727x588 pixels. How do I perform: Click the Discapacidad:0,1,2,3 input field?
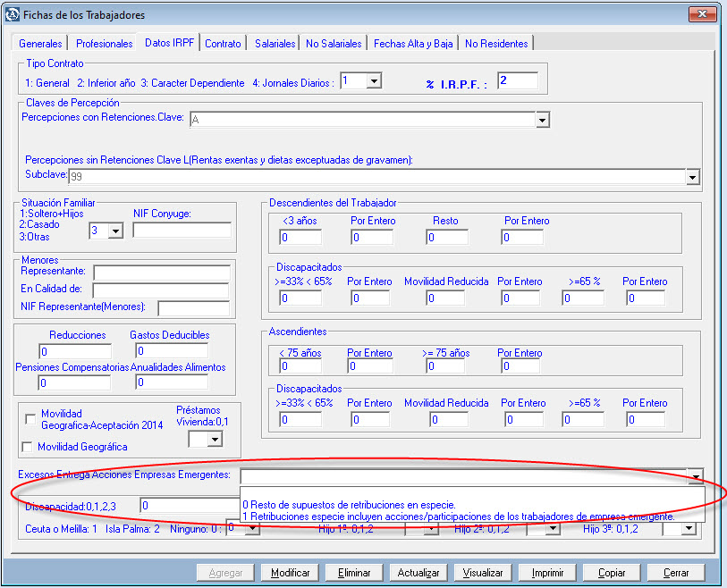coord(190,506)
